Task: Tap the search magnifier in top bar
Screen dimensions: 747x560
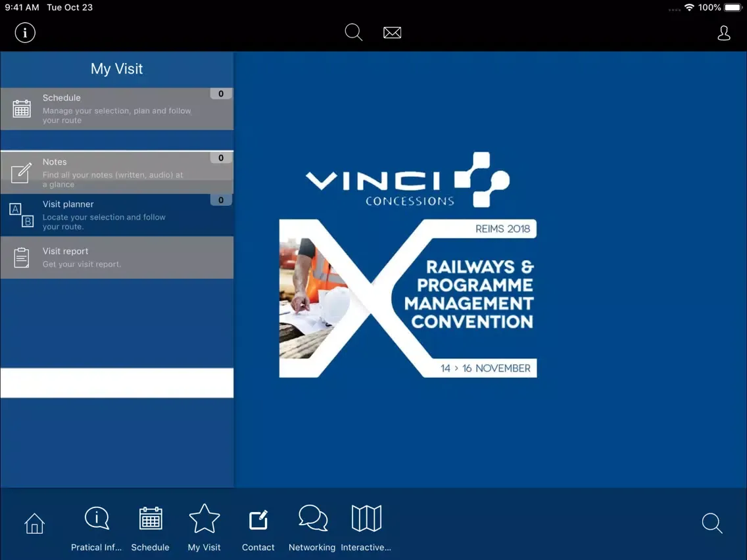Action: 354,32
